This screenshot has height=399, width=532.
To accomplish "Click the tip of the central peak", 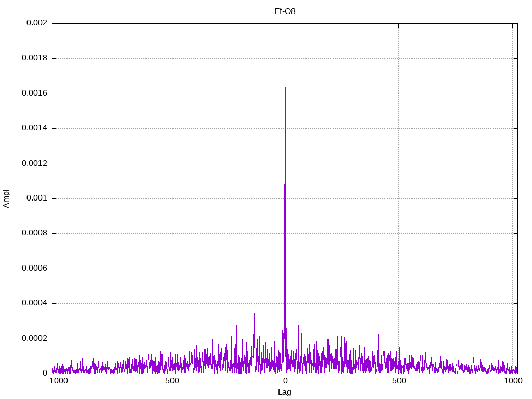I will [x=285, y=31].
